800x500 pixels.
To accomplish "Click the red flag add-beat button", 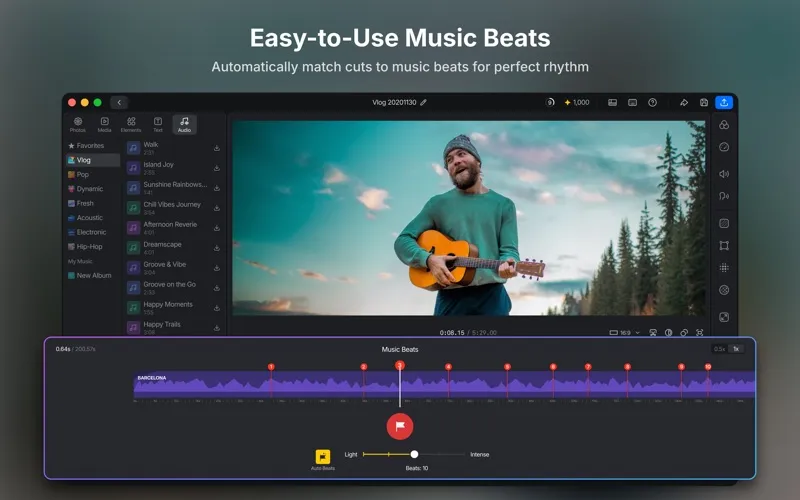I will (400, 426).
